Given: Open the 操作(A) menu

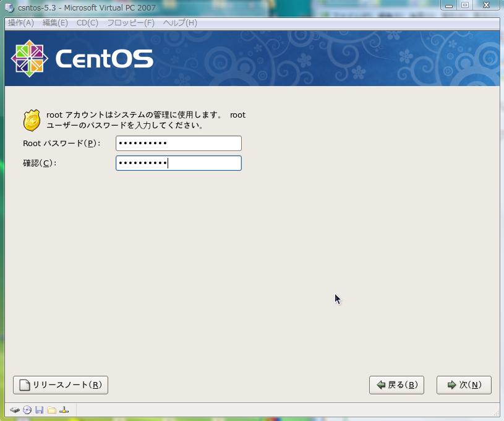Looking at the screenshot, I should [x=20, y=23].
